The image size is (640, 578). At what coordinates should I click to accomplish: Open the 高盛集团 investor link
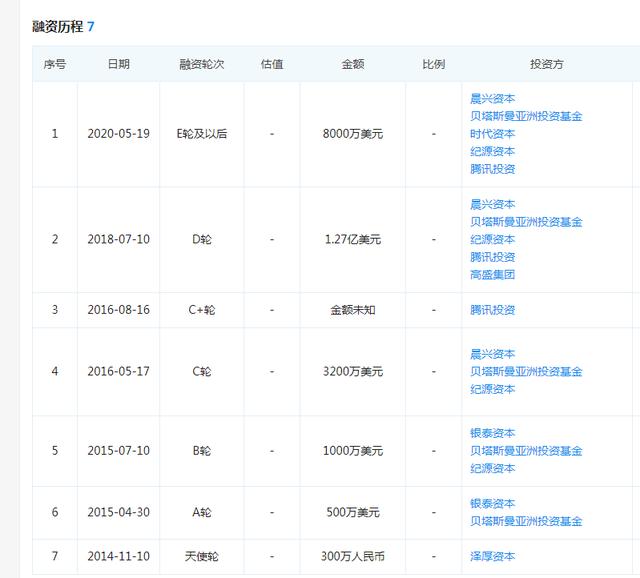click(492, 274)
